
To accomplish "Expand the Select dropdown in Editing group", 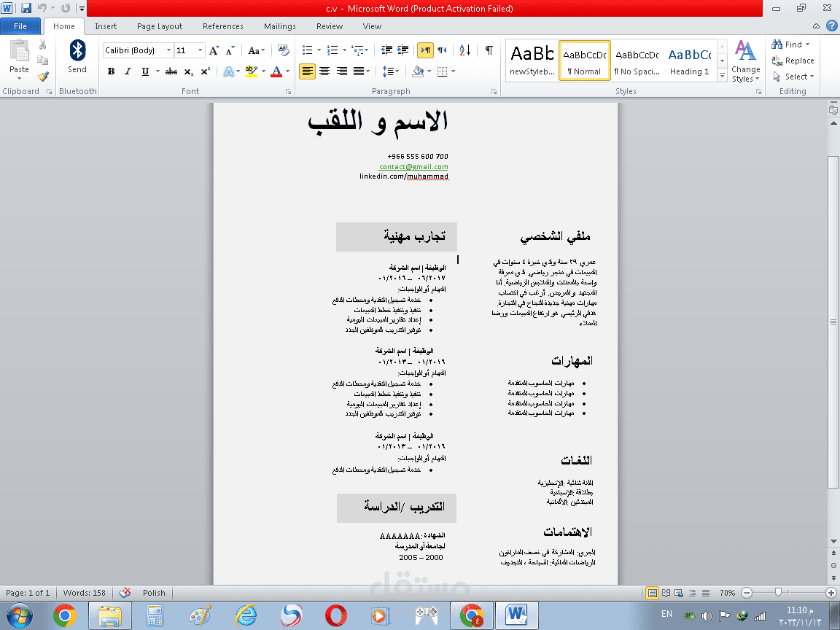I will 793,77.
